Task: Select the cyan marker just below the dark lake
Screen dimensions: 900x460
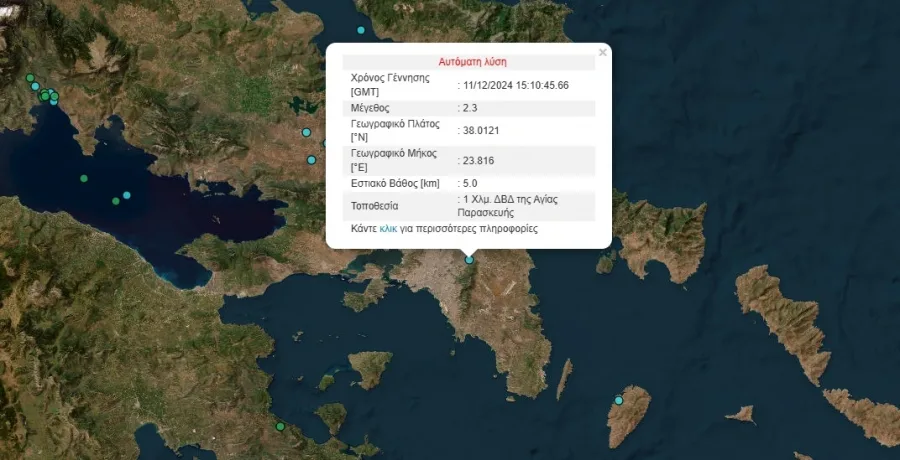Action: point(307,133)
